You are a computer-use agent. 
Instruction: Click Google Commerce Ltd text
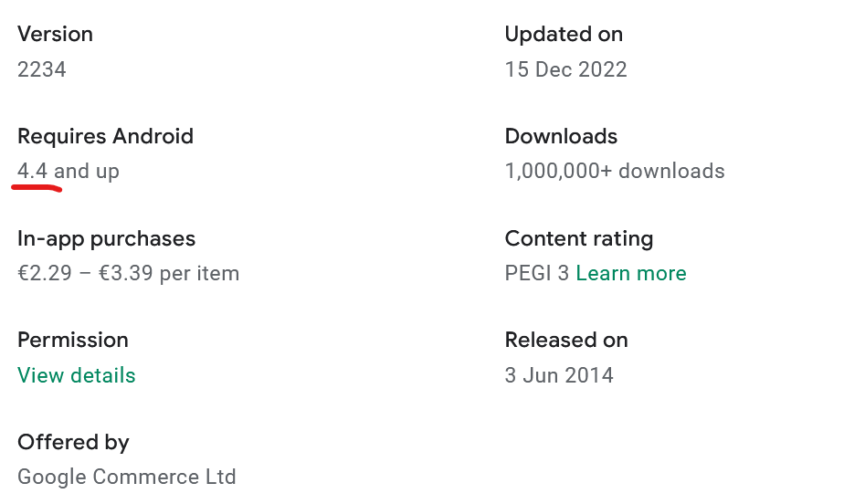126,478
